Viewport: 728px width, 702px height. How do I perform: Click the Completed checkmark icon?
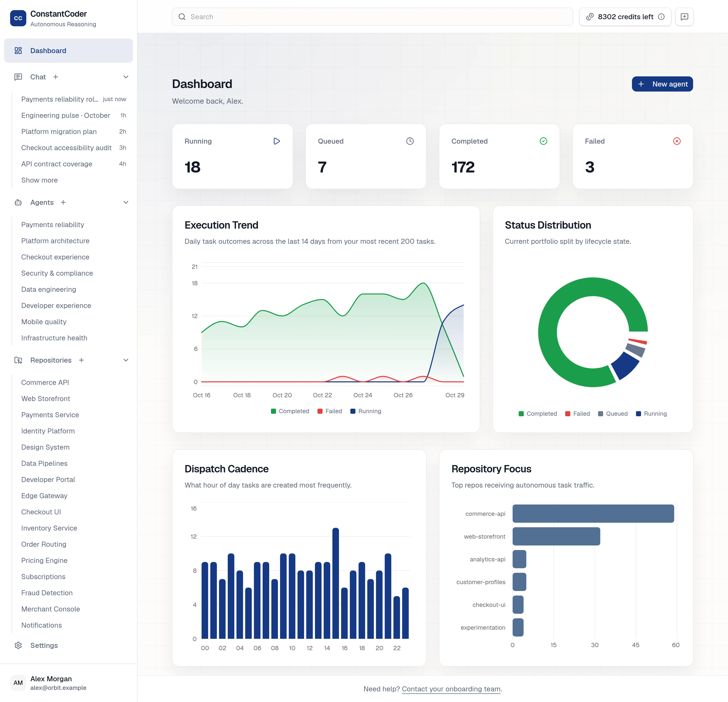click(x=543, y=141)
